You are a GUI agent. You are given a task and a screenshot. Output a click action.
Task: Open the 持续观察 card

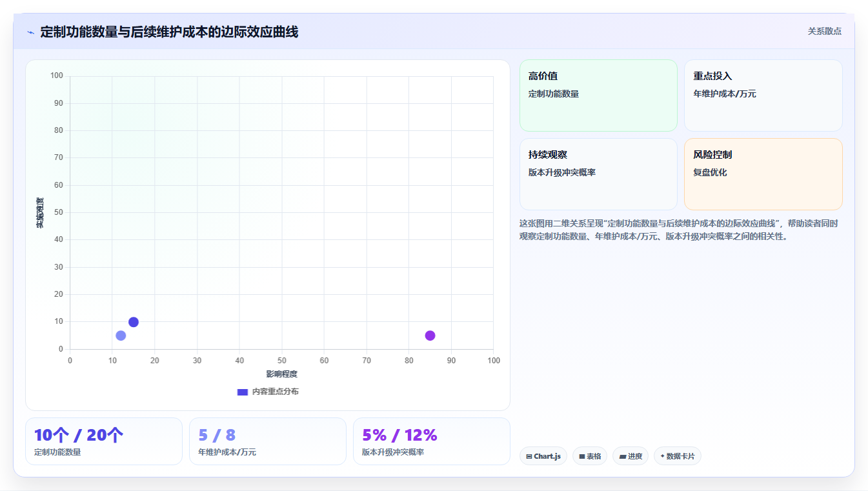[x=598, y=174]
